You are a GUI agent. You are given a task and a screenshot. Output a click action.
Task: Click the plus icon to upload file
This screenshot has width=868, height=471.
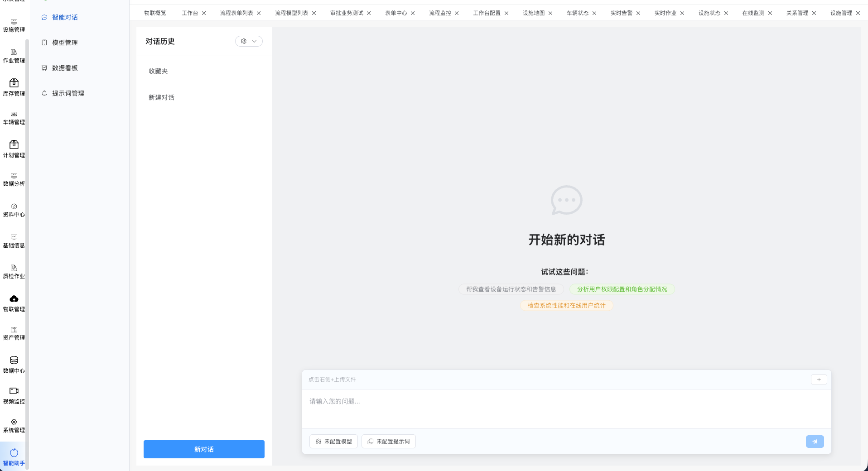click(819, 380)
